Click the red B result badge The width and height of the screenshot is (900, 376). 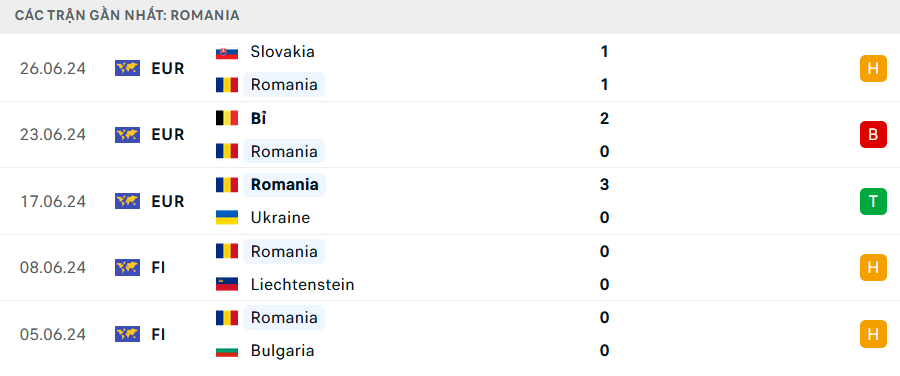873,134
